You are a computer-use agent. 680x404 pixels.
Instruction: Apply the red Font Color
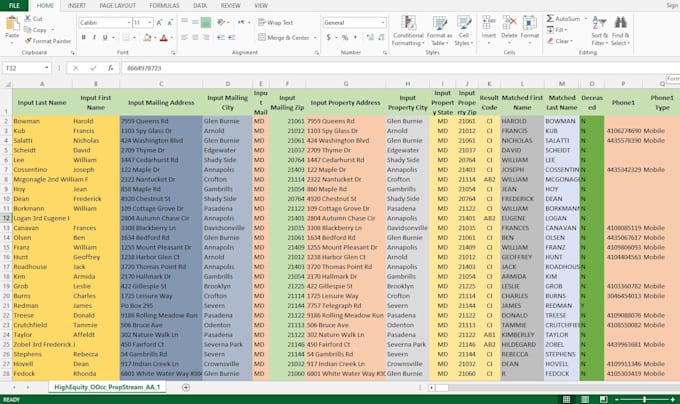coord(163,38)
